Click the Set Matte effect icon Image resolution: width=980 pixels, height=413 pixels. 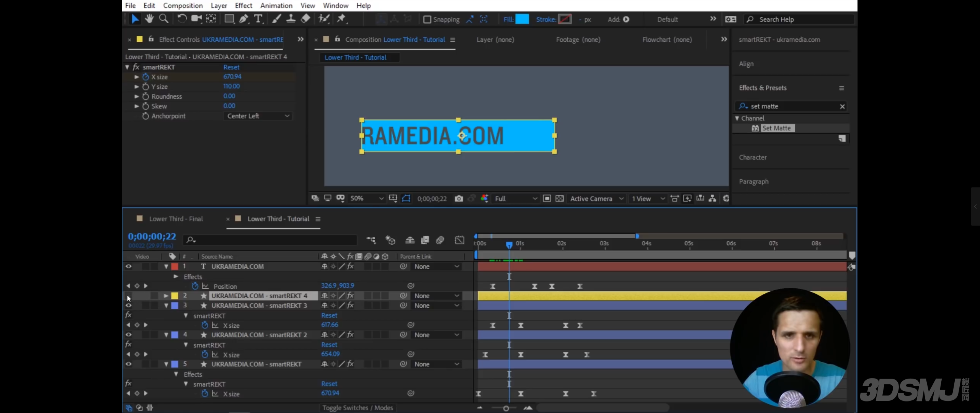pos(755,128)
